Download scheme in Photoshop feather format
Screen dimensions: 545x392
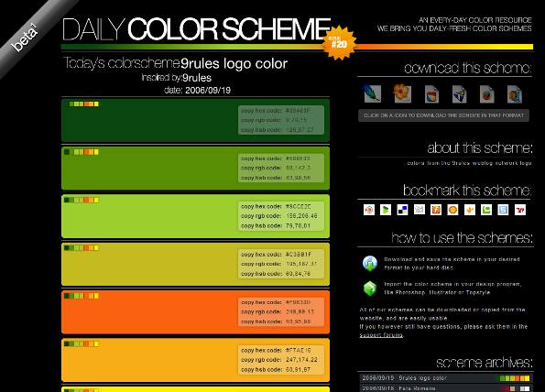[372, 93]
